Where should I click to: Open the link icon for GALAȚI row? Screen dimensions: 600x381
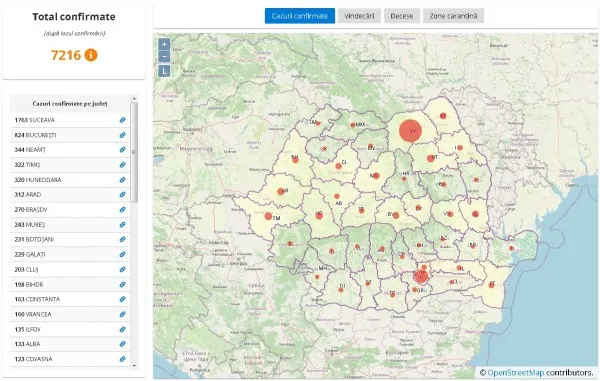click(122, 254)
